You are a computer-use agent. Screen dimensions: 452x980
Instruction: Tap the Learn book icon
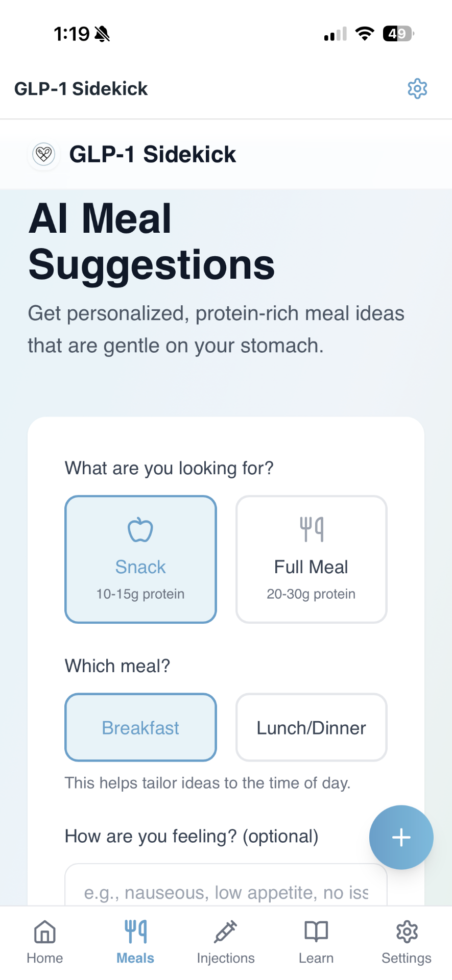coord(316,932)
